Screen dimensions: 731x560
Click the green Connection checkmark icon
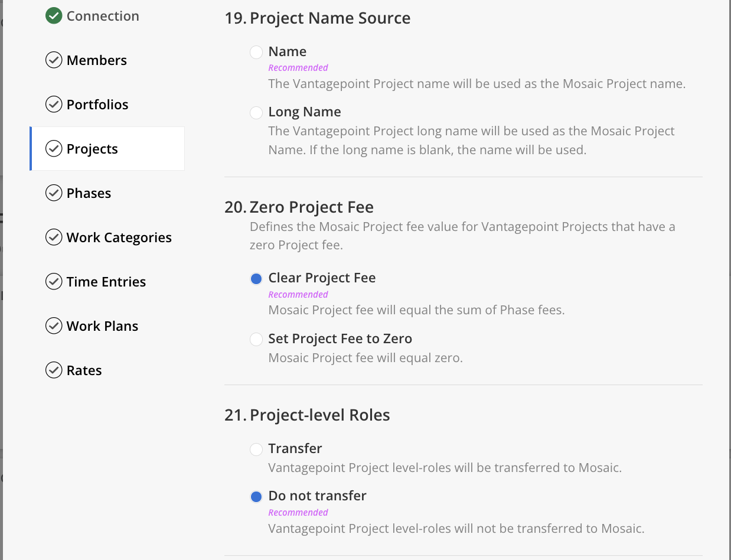(54, 16)
